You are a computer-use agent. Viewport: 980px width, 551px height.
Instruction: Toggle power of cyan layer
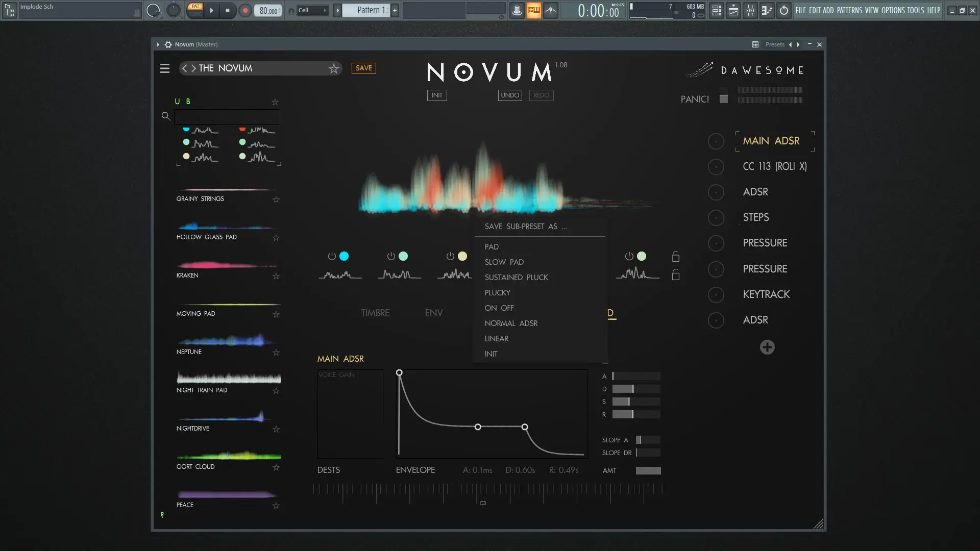tap(332, 256)
